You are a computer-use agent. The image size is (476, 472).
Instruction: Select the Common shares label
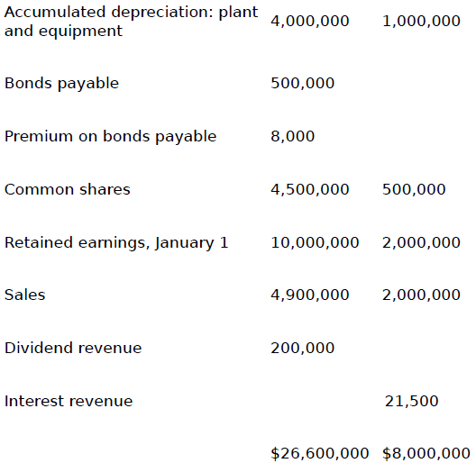68,189
